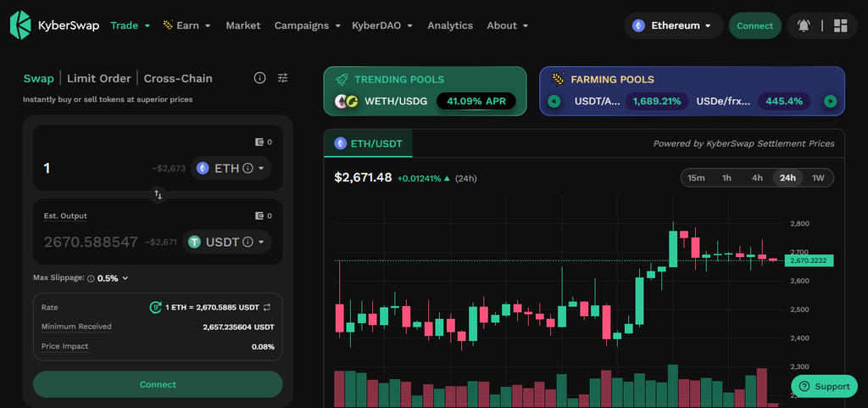Click the WETH/USDG pool token icons
The height and width of the screenshot is (408, 868).
pos(347,101)
